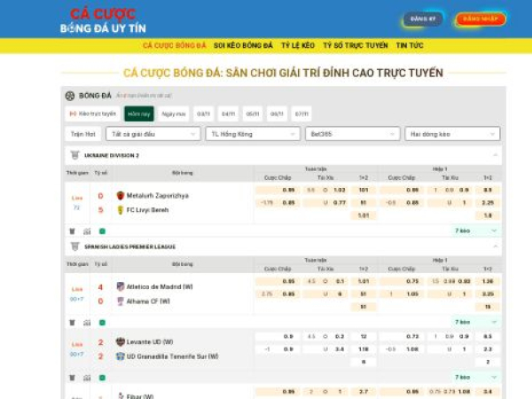Click the Đăng Ký register button

click(423, 19)
